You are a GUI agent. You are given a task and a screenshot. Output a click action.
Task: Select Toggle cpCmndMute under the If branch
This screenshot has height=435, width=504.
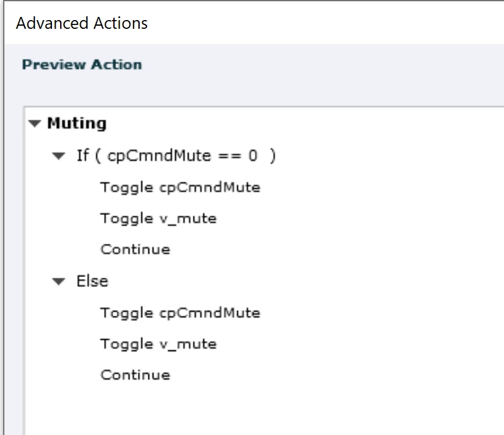click(180, 187)
